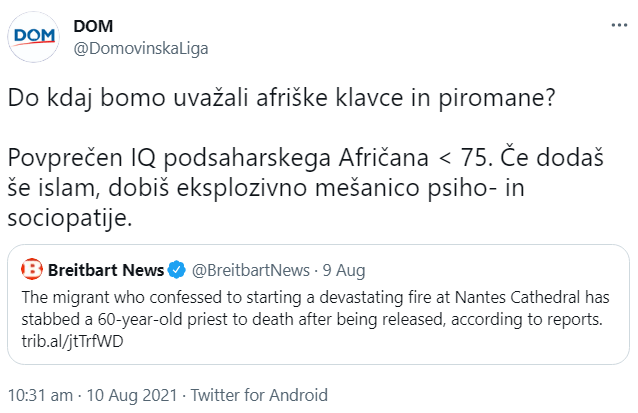The width and height of the screenshot is (638, 413).
Task: Click the DOM profile avatar
Action: tap(34, 38)
